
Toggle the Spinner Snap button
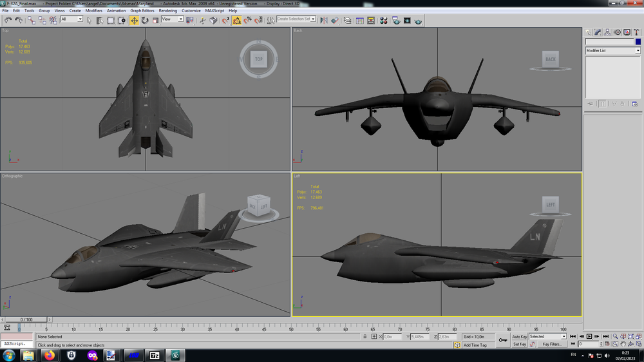tap(258, 20)
